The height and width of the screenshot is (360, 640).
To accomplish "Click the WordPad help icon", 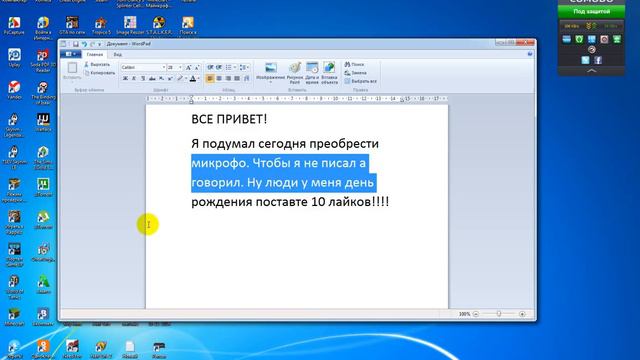I will pyautogui.click(x=530, y=54).
